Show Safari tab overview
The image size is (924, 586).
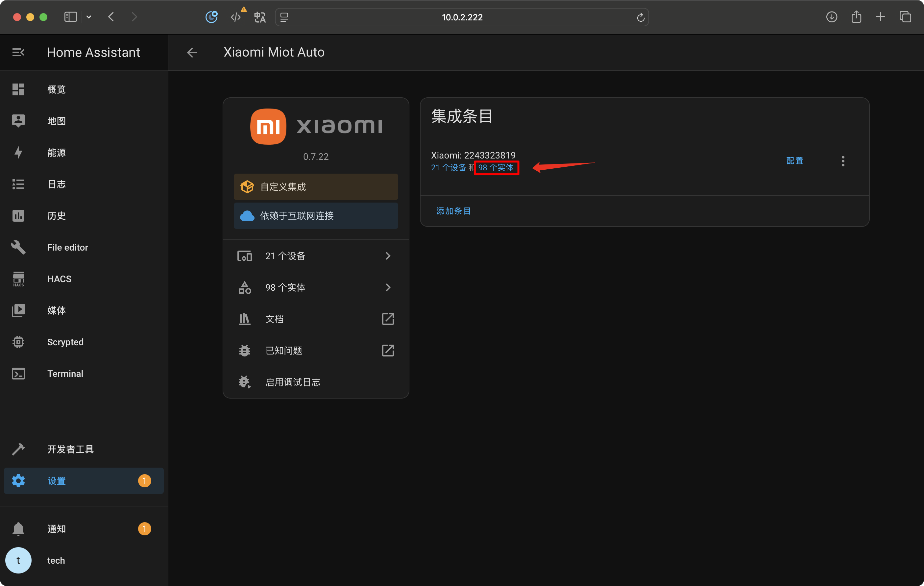(905, 17)
